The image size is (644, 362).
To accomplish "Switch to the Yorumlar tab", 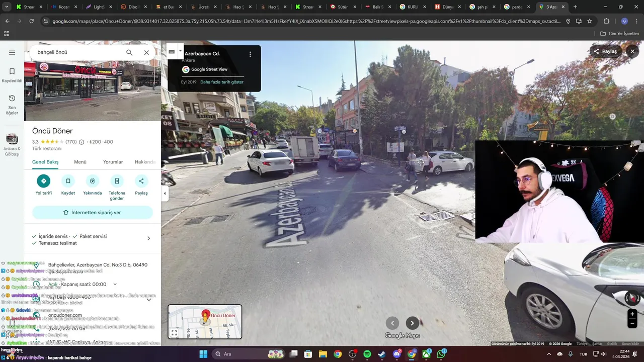I will (113, 162).
